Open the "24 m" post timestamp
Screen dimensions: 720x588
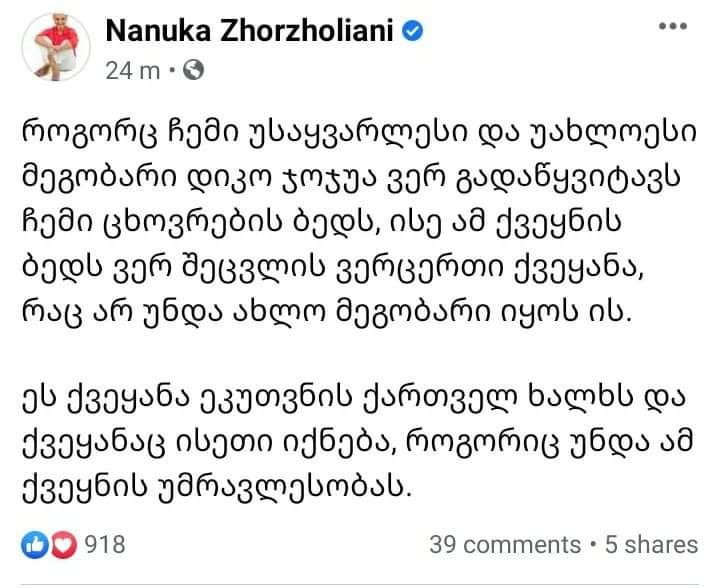coord(132,70)
